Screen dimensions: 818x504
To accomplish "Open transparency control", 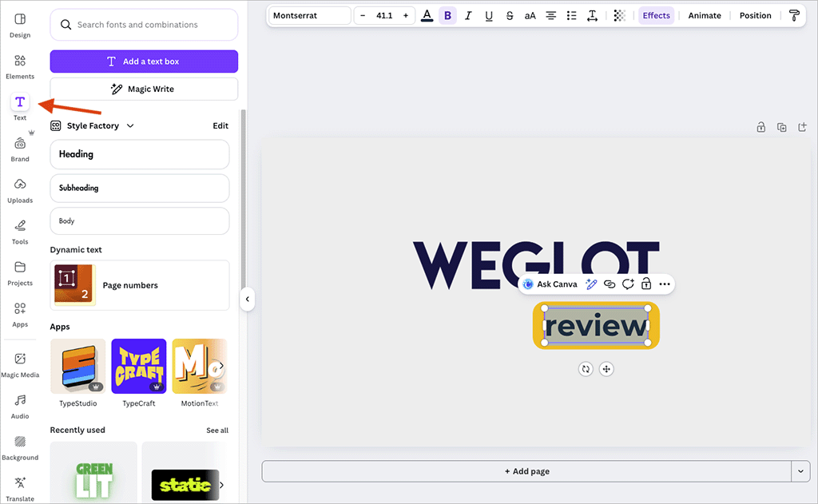I will [x=619, y=16].
